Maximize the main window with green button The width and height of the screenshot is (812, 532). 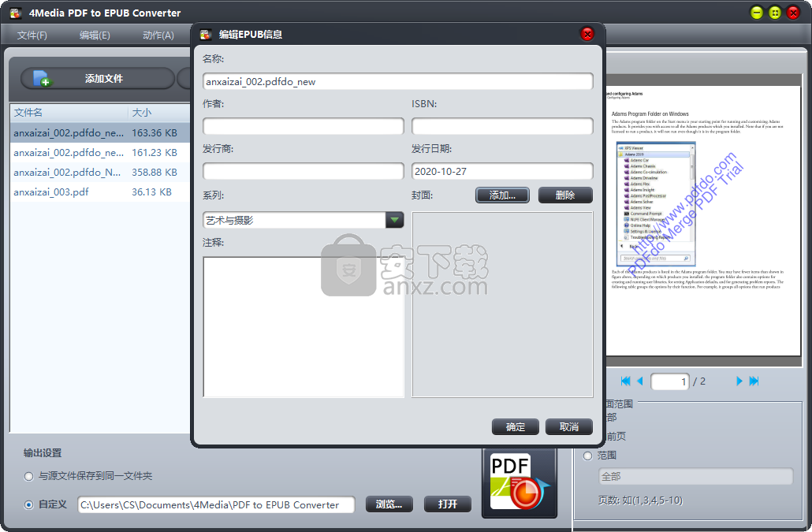775,13
